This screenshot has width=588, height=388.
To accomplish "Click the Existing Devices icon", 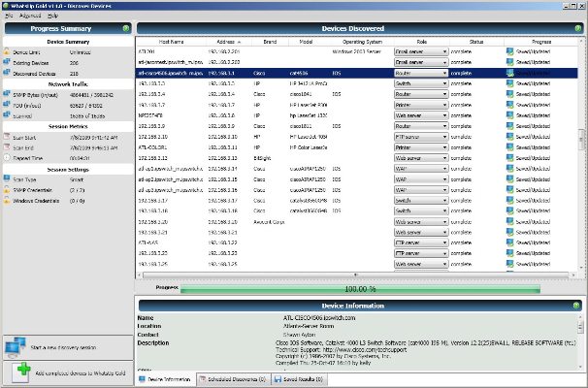I will point(7,62).
